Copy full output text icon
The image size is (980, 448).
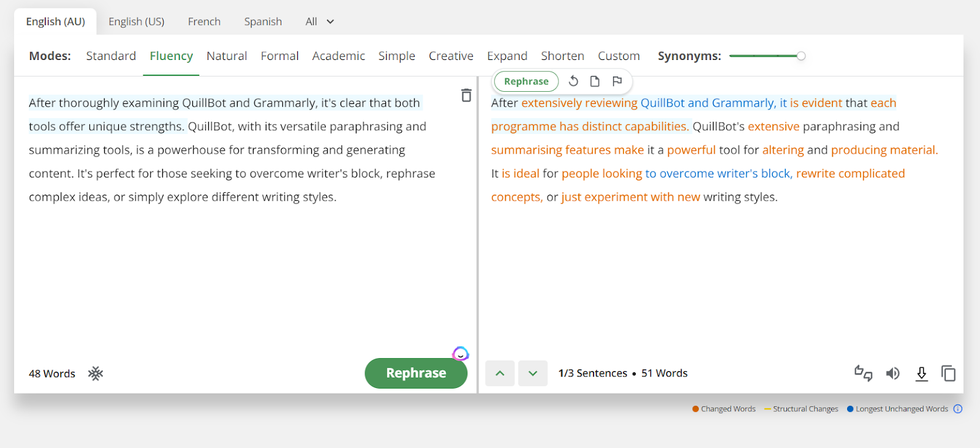(x=948, y=373)
